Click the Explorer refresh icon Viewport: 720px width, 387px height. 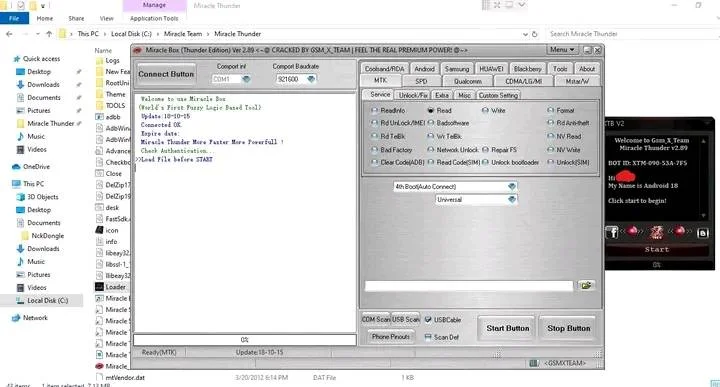click(x=534, y=34)
